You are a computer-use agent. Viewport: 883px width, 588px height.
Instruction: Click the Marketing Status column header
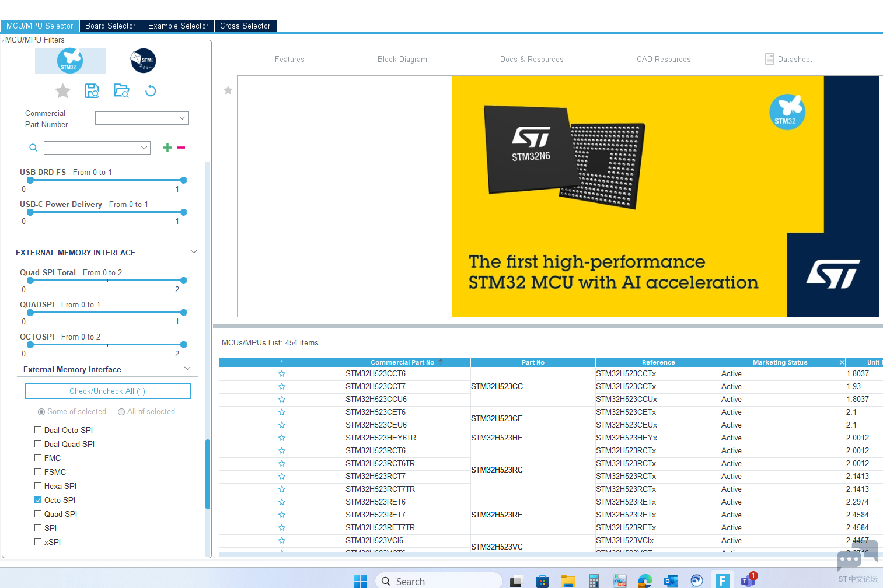coord(780,362)
